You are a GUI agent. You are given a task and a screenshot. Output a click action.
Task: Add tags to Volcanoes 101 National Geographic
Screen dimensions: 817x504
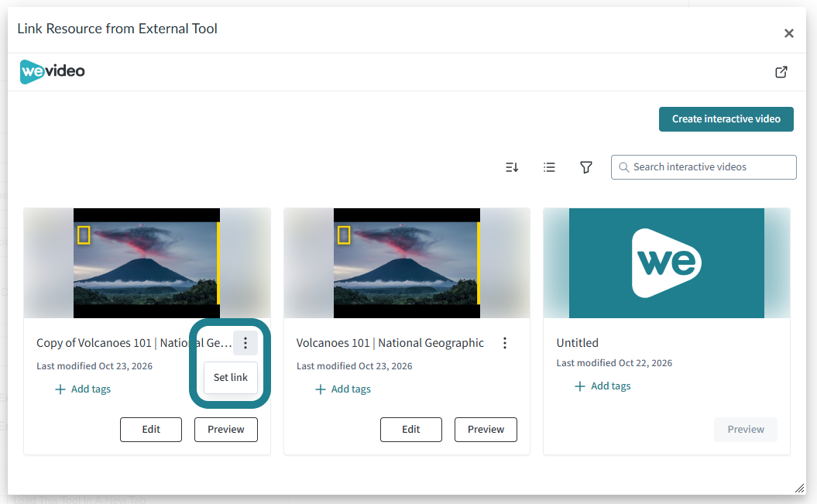[x=343, y=389]
